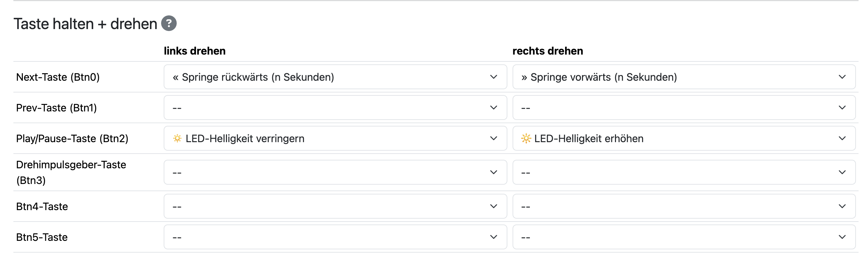Open LED-Helligkeit verringern dropdown
The image size is (868, 266).
click(335, 139)
